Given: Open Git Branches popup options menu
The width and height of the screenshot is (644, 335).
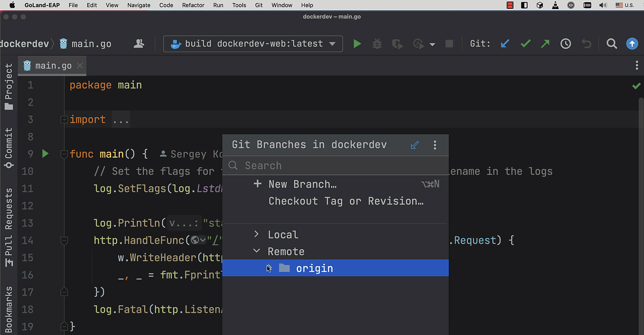Looking at the screenshot, I should coord(435,145).
